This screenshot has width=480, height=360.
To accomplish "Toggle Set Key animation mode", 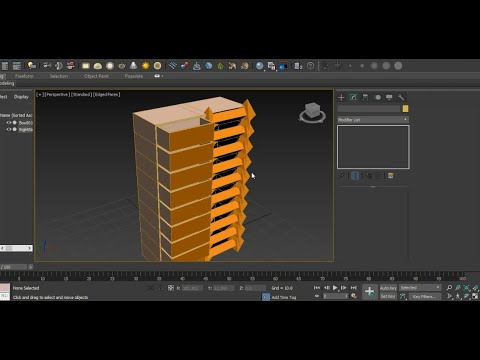I will click(x=388, y=296).
